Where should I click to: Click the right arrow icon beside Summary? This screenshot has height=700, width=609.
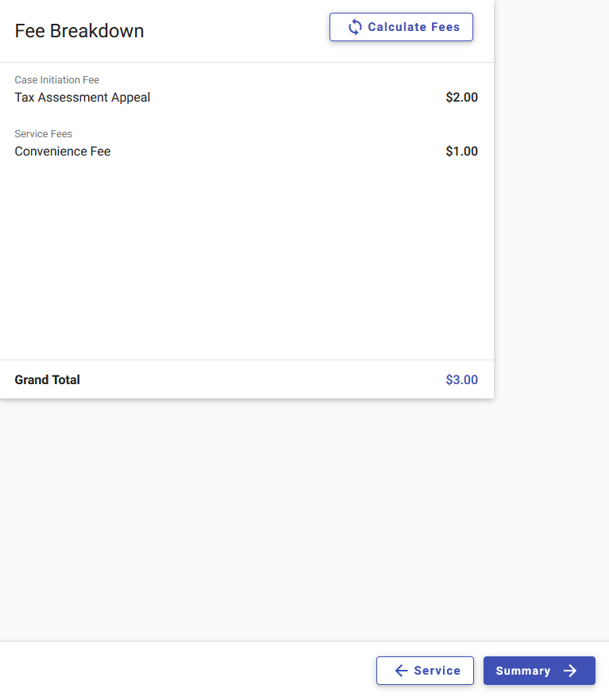(570, 671)
